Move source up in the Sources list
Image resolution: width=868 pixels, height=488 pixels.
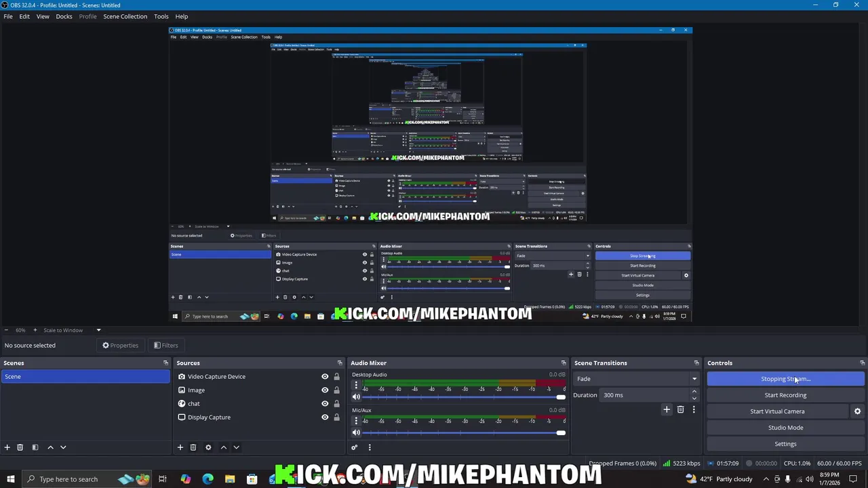(x=223, y=447)
